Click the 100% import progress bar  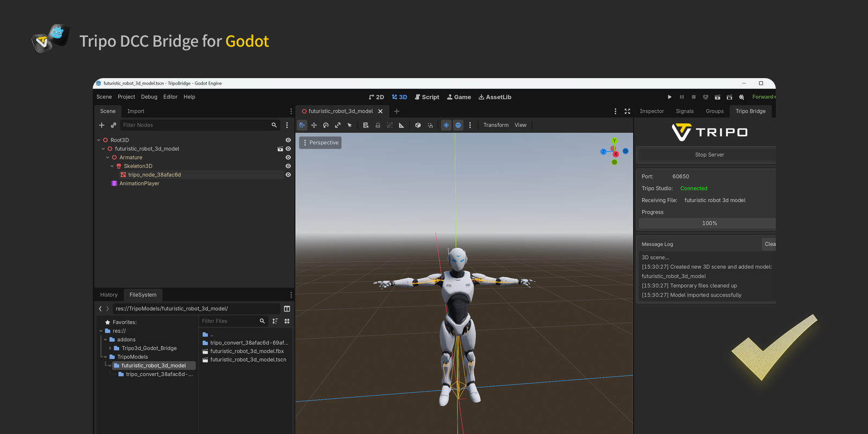[x=709, y=224]
